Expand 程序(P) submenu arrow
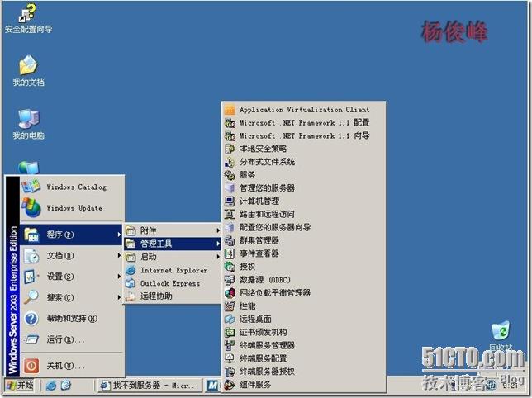 pos(119,235)
